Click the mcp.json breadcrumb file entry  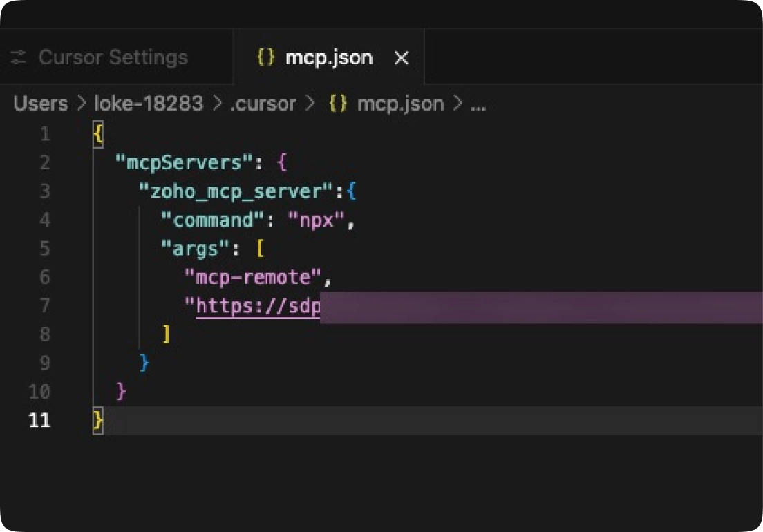pos(400,104)
